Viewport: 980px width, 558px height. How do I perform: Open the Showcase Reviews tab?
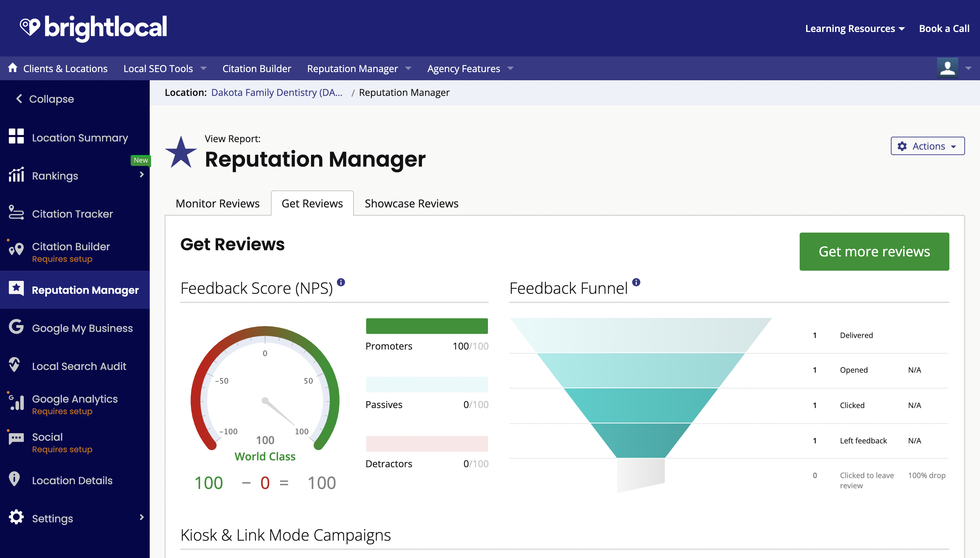tap(411, 203)
